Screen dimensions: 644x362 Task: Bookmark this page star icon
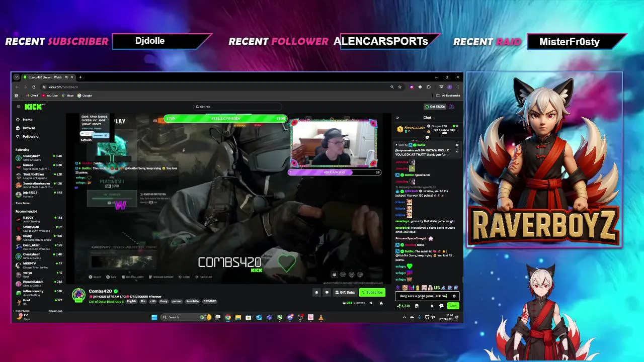(400, 87)
